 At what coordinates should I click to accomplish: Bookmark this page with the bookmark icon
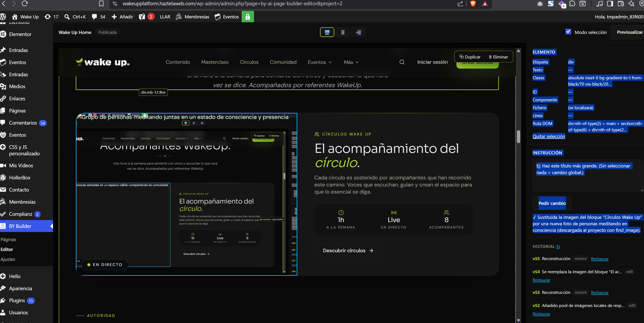coord(101,3)
